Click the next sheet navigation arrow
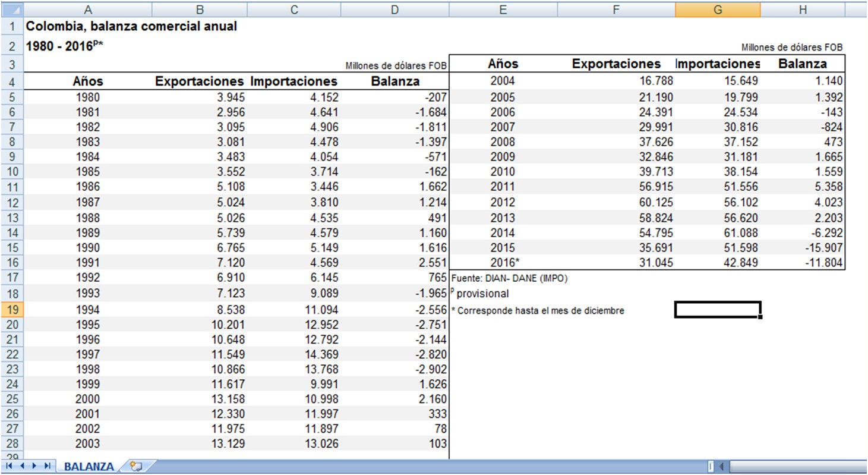The width and height of the screenshot is (868, 475). (x=35, y=465)
